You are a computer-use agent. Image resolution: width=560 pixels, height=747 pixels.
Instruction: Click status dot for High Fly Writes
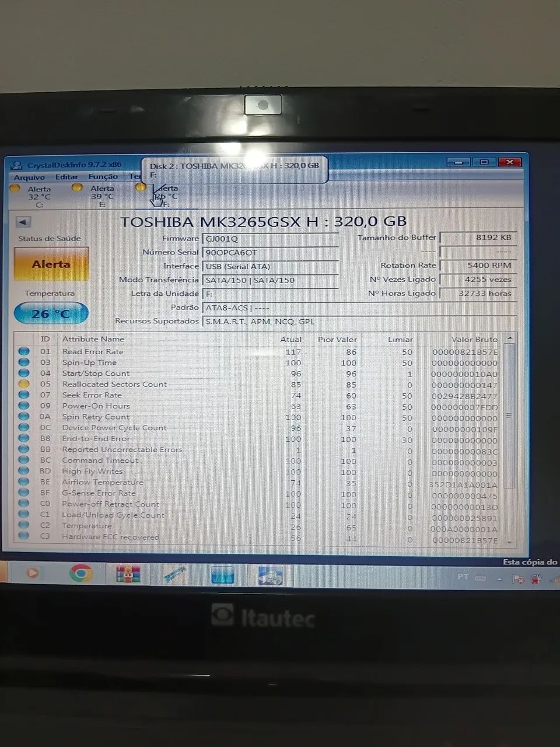coord(23,471)
